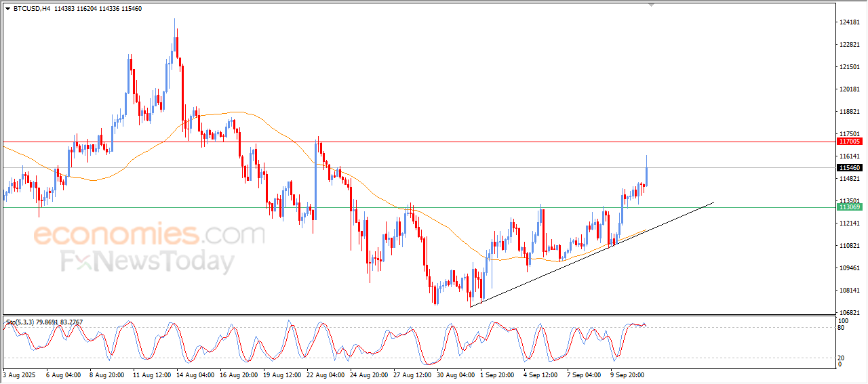
Task: Click the 109461 price axis value
Action: (850, 268)
